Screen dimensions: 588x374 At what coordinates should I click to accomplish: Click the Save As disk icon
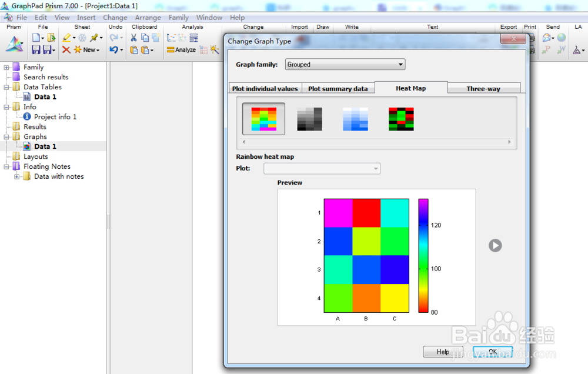47,49
